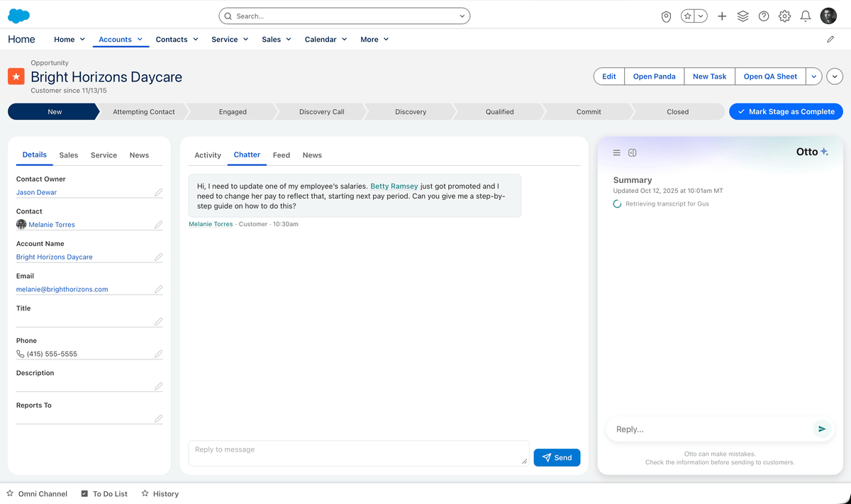The image size is (851, 504).
Task: Switch to the Service tab in details panel
Action: tap(104, 155)
